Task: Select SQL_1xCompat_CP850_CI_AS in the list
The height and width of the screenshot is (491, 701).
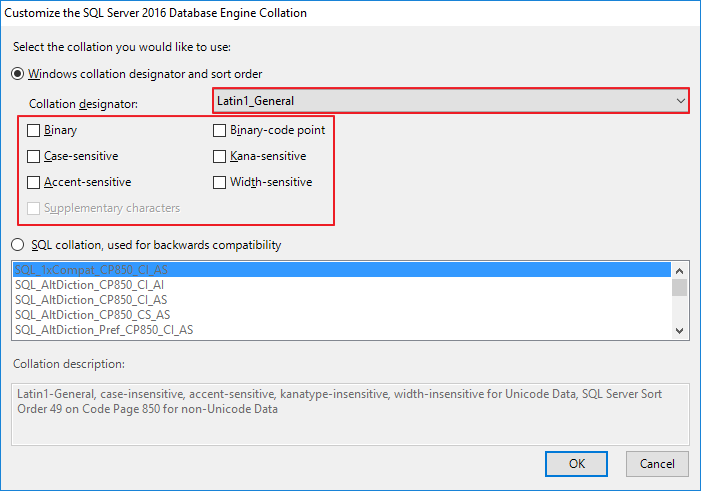Action: click(x=342, y=270)
